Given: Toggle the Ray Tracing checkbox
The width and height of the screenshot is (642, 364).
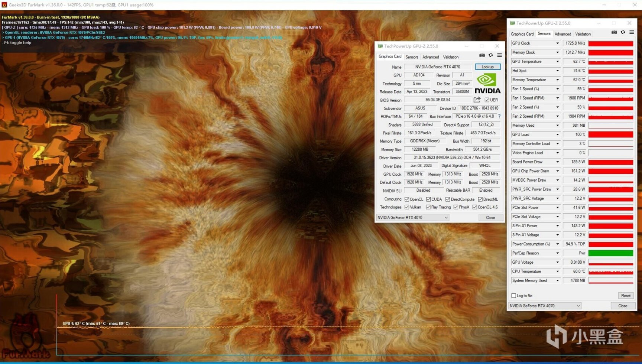Looking at the screenshot, I should 428,207.
